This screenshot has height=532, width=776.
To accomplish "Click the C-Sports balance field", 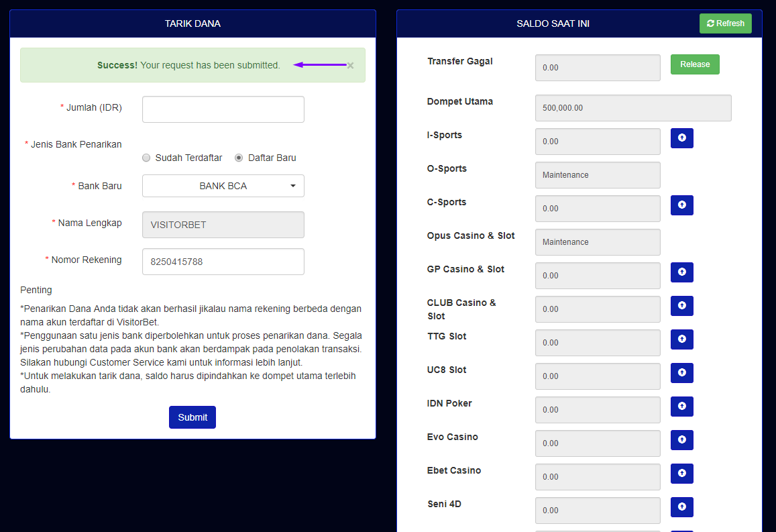I will tap(598, 209).
